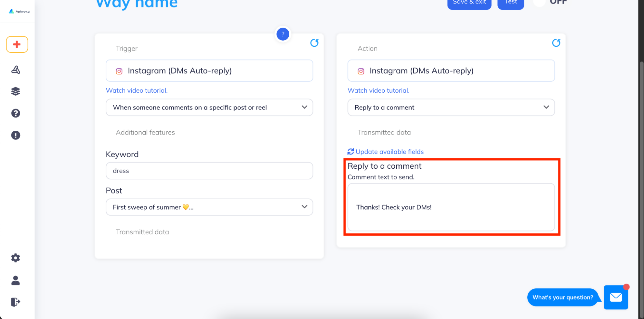Viewport: 644px width, 319px height.
Task: Click the Test button
Action: 511,3
